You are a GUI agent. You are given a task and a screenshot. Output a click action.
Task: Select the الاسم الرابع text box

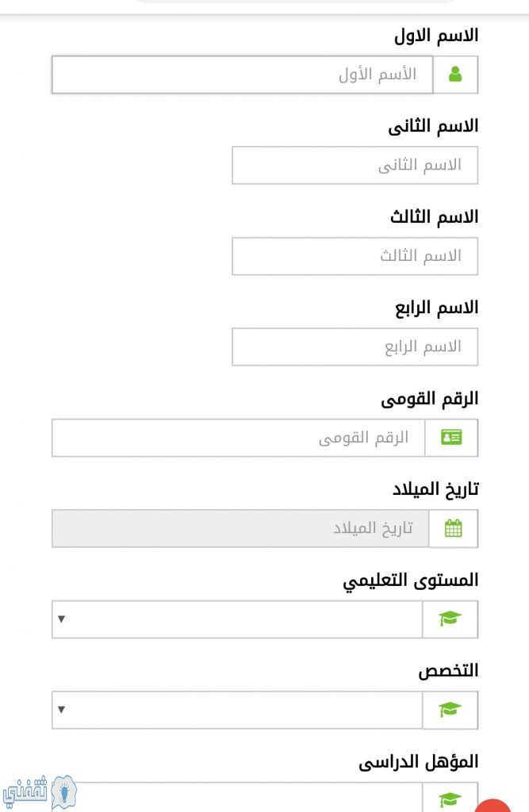coord(355,347)
